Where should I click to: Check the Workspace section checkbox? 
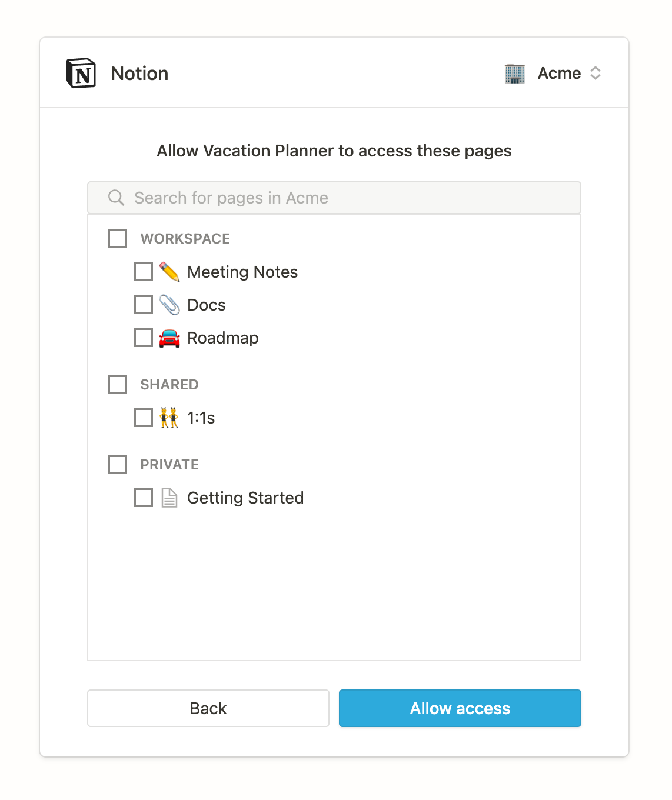(x=118, y=239)
